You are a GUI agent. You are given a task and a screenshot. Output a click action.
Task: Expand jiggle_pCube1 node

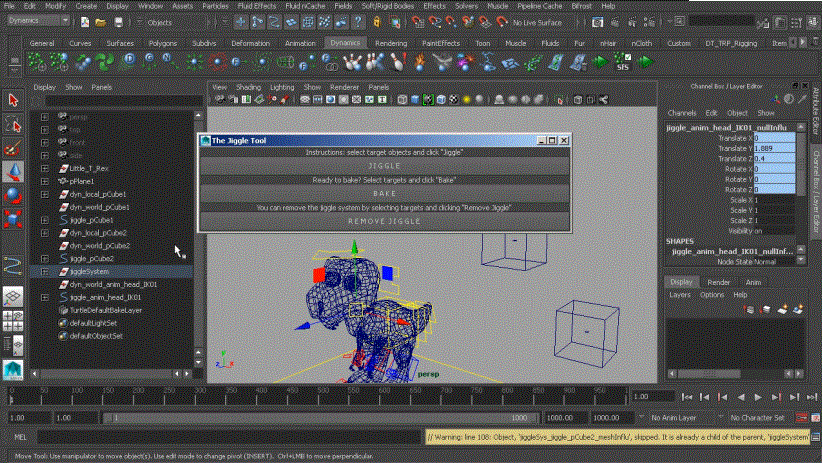[45, 220]
